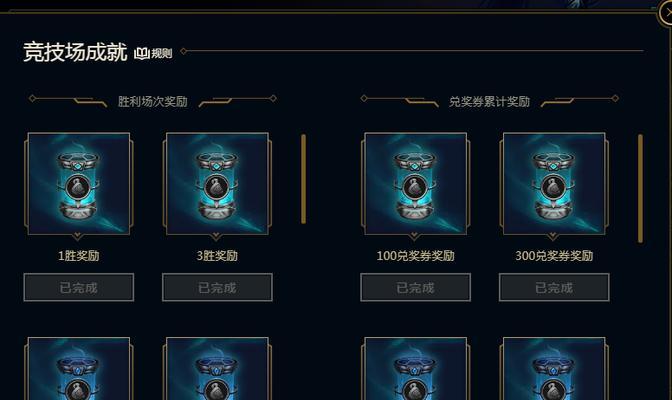Click the 竞技场成就 panel title
672x400 pixels.
75,52
